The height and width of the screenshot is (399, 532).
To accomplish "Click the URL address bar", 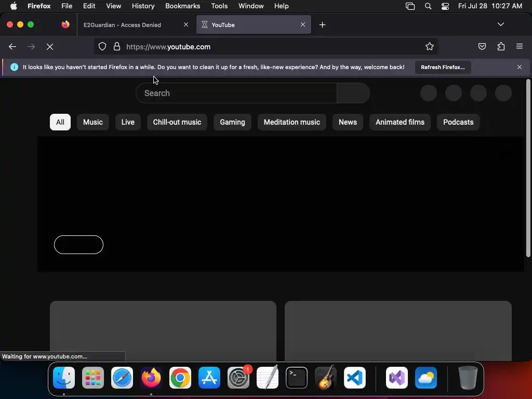I will click(266, 47).
